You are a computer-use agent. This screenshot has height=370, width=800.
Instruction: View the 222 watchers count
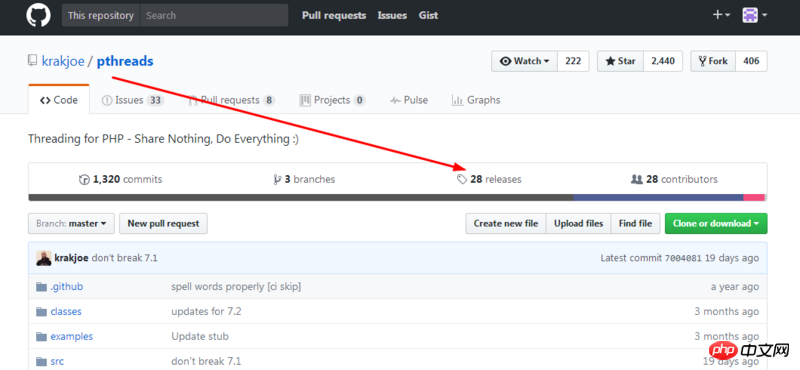point(573,61)
